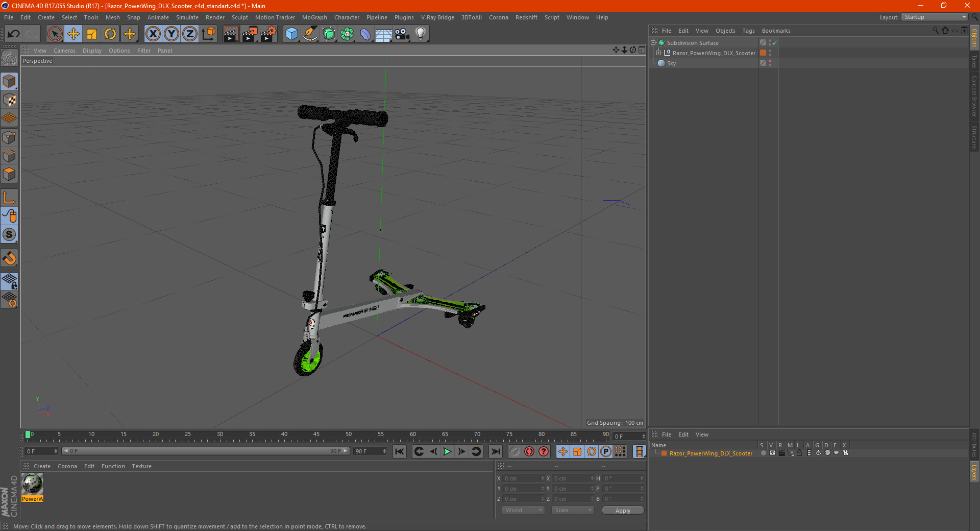Add a Light object
980x531 pixels.
click(x=420, y=34)
